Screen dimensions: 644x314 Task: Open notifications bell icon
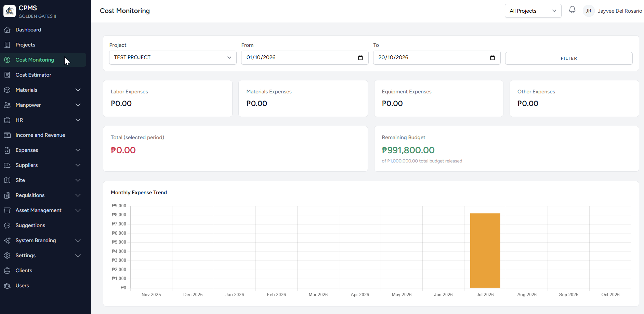click(x=572, y=10)
